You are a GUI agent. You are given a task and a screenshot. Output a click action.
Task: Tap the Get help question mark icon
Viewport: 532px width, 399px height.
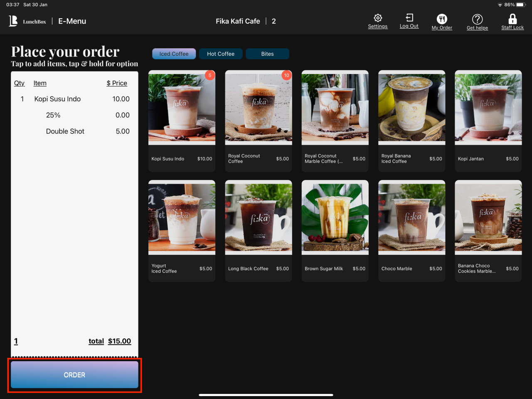(x=477, y=19)
